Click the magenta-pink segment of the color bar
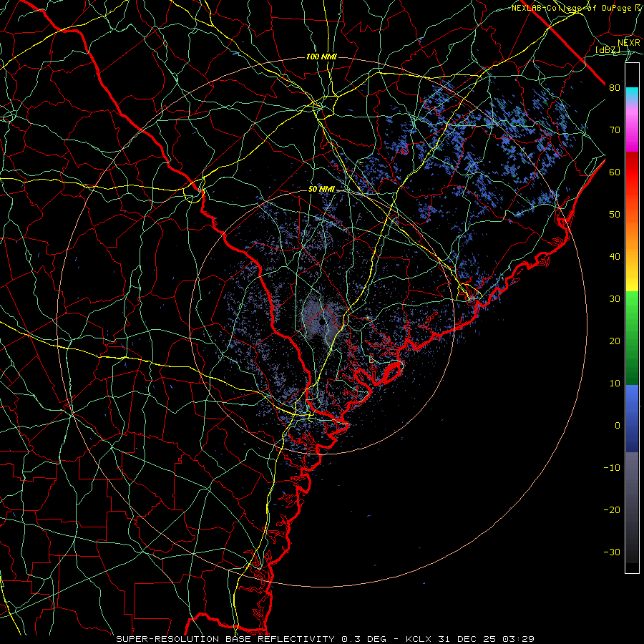This screenshot has height=644, width=644. click(x=632, y=127)
